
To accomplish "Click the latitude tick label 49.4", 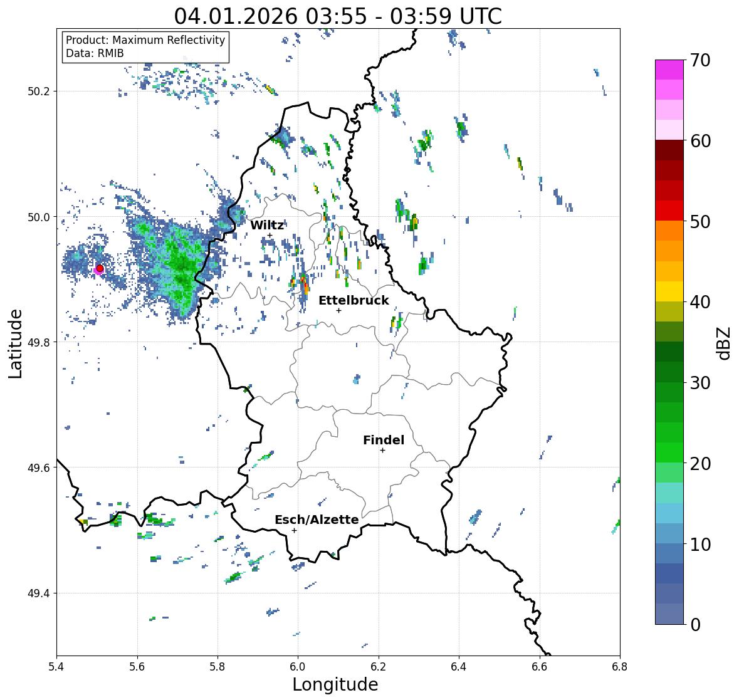I will click(39, 593).
